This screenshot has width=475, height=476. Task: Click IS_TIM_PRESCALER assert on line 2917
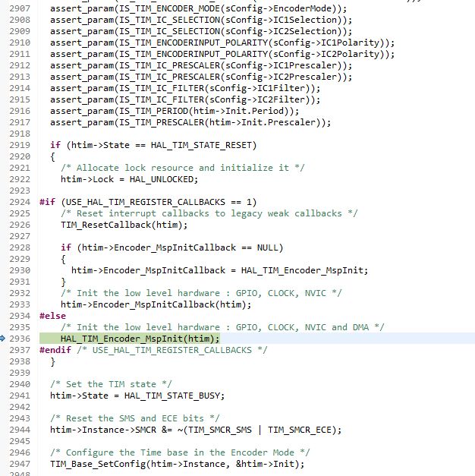pos(190,122)
